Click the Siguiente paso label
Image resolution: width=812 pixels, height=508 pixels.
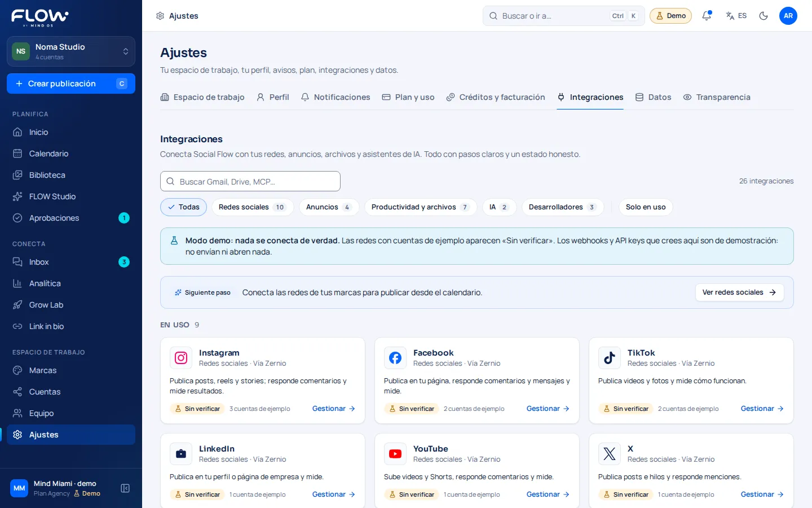tap(202, 292)
